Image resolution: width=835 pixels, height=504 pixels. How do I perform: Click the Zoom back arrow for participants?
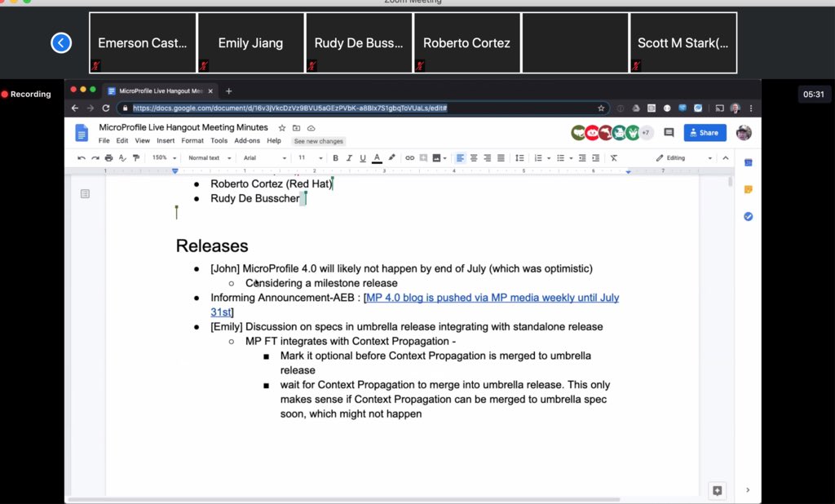click(x=61, y=42)
